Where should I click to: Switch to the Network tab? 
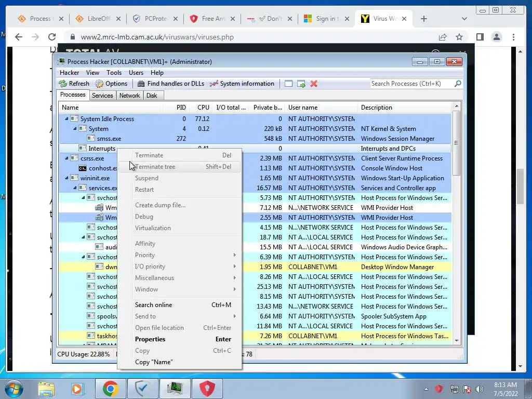click(129, 96)
